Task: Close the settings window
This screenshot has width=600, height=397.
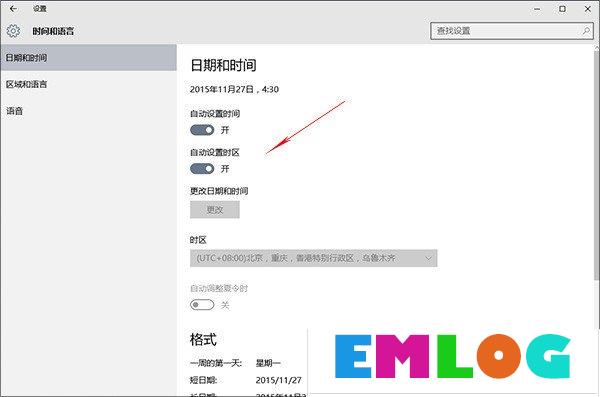Action: tap(587, 9)
